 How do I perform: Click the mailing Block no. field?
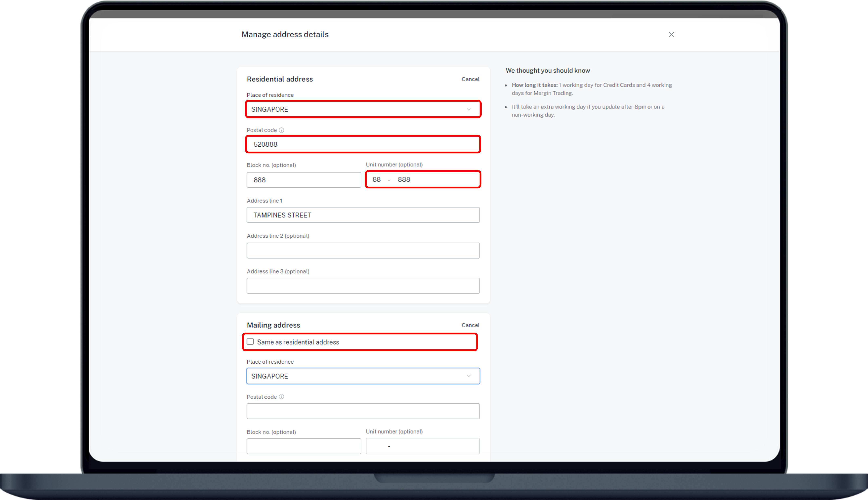(x=303, y=446)
